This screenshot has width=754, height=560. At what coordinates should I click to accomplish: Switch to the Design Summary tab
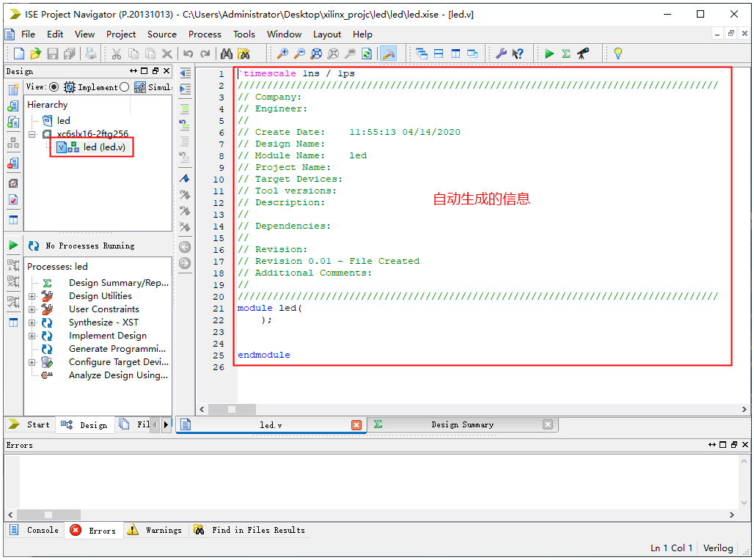(x=461, y=424)
